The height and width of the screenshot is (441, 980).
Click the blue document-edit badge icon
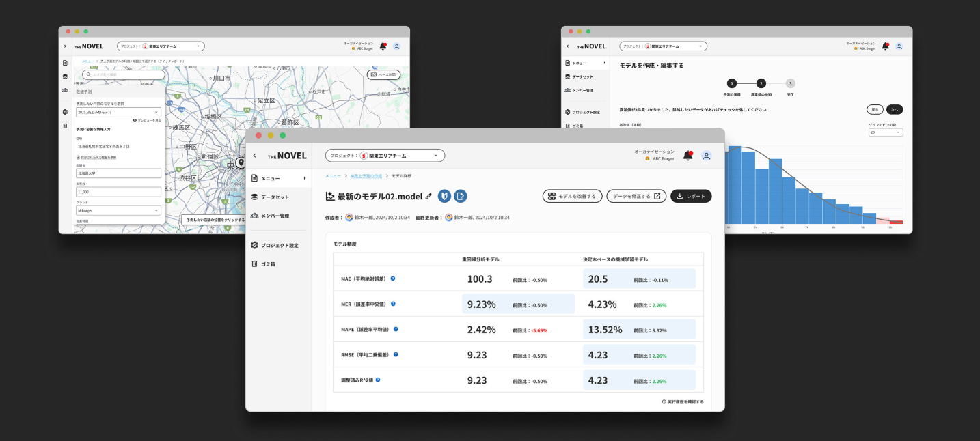[461, 196]
